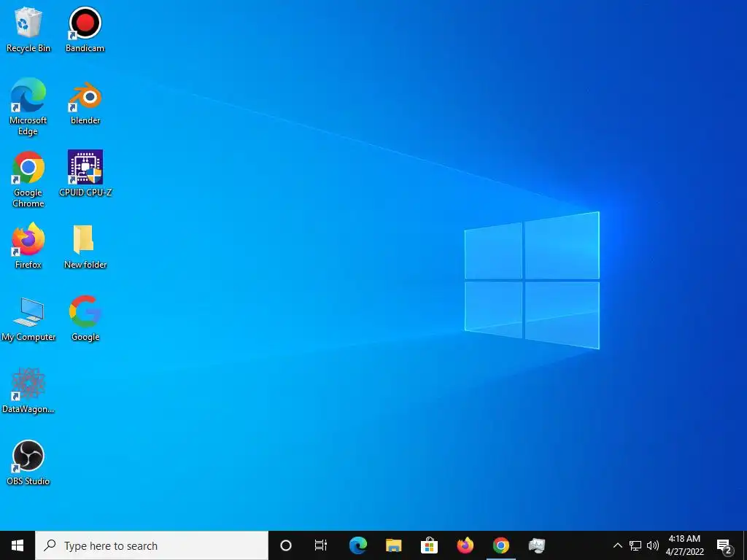Switch to Google Chrome on the taskbar

(x=500, y=545)
